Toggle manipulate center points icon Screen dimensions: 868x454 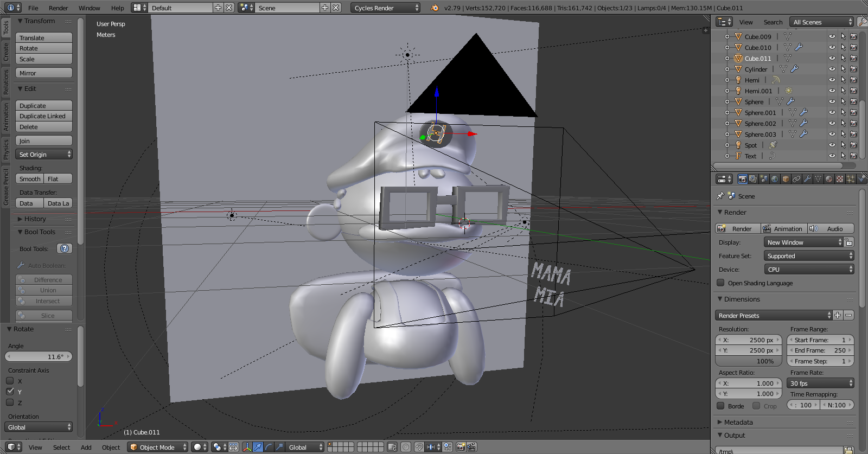coord(233,447)
